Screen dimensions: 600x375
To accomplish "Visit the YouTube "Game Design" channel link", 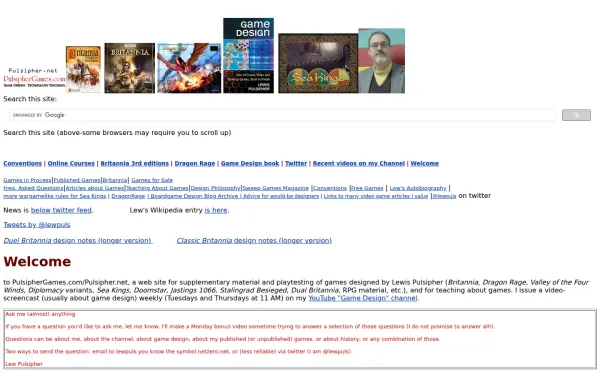I will point(363,298).
